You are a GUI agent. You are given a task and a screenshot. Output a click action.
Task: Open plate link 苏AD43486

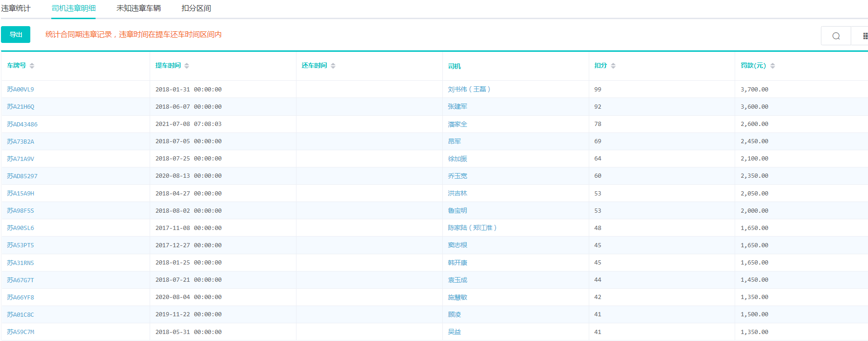[x=22, y=124]
